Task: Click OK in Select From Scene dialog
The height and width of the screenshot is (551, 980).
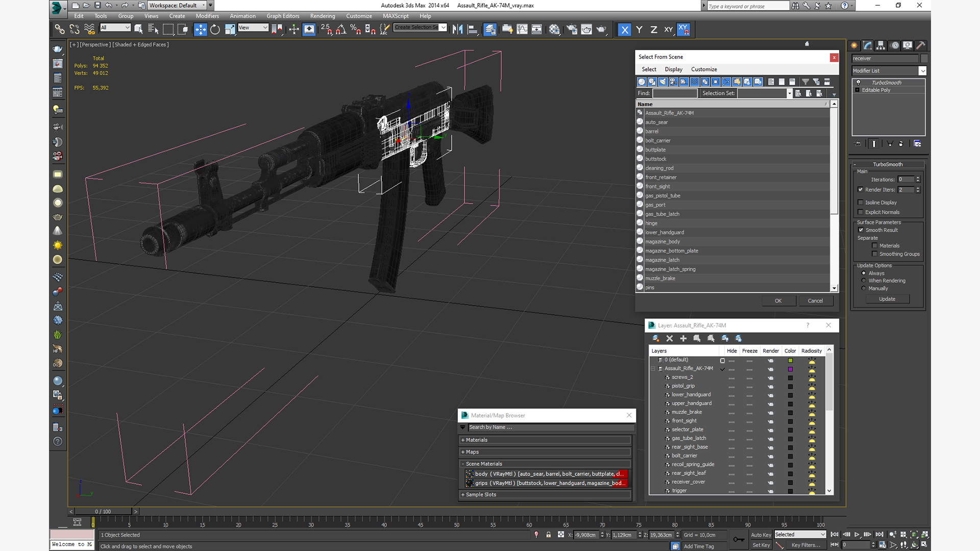Action: pos(778,301)
